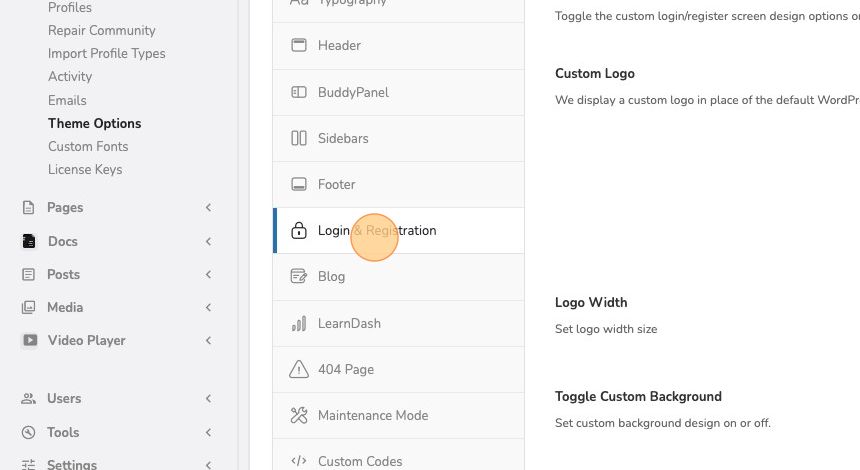Click the Login & Registration padlock icon
Screen dimensions: 860x470
299,230
